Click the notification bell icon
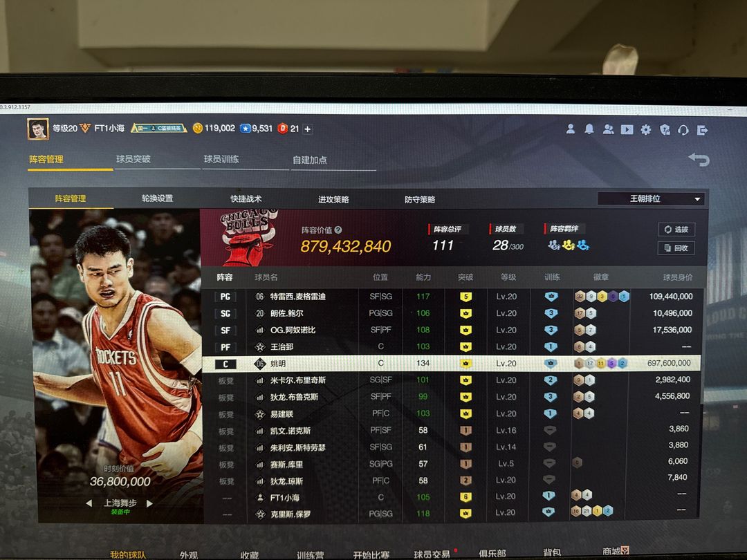The width and height of the screenshot is (747, 560). (x=589, y=129)
